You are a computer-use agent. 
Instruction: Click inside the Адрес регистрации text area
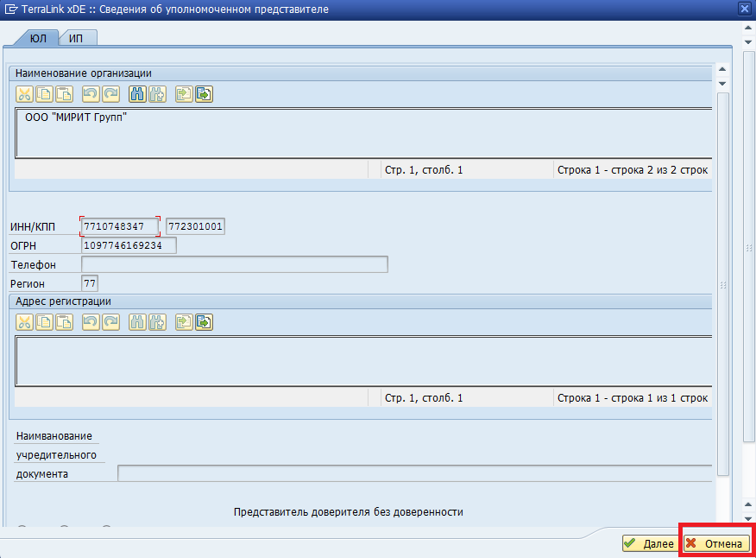pyautogui.click(x=362, y=361)
